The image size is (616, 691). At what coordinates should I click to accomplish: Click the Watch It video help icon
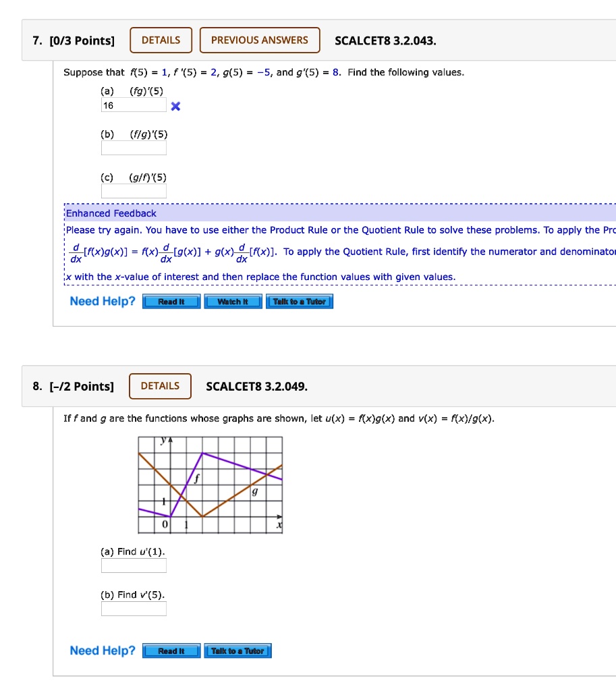coord(233,301)
